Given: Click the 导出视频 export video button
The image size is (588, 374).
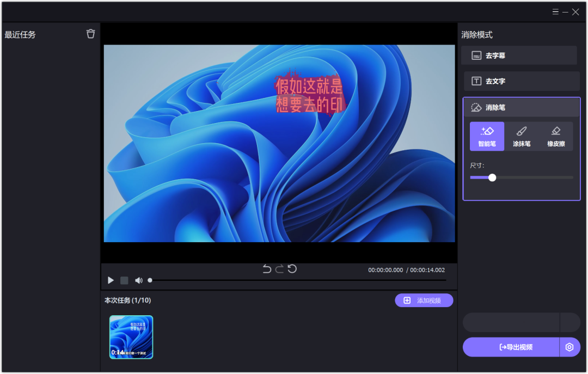Looking at the screenshot, I should (511, 347).
